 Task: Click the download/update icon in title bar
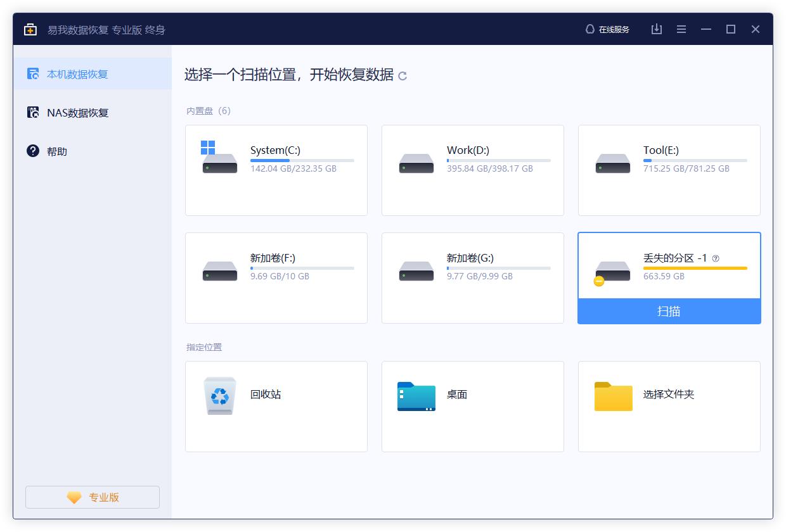(656, 29)
